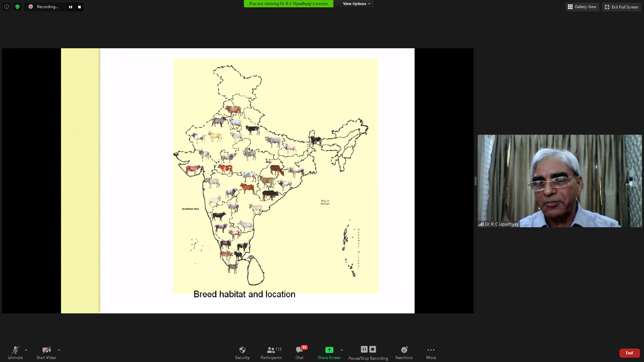Screen dimensions: 644x362
Task: Click Exit Full Screen button
Action: (x=621, y=7)
